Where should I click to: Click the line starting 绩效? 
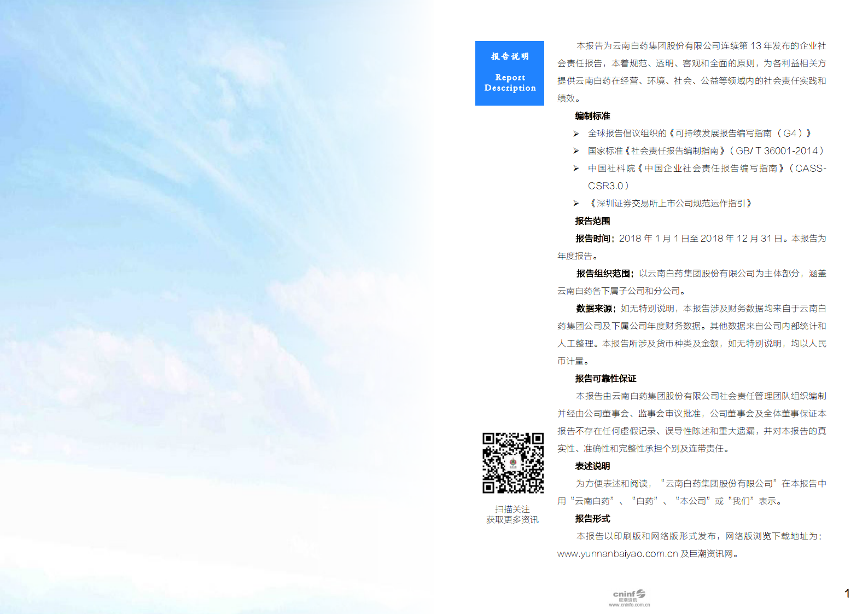(x=569, y=99)
